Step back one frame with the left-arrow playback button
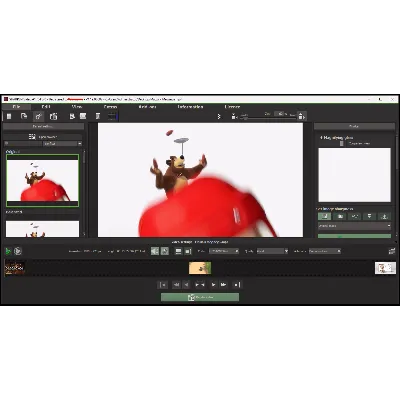Image resolution: width=400 pixels, height=400 pixels. [x=187, y=285]
